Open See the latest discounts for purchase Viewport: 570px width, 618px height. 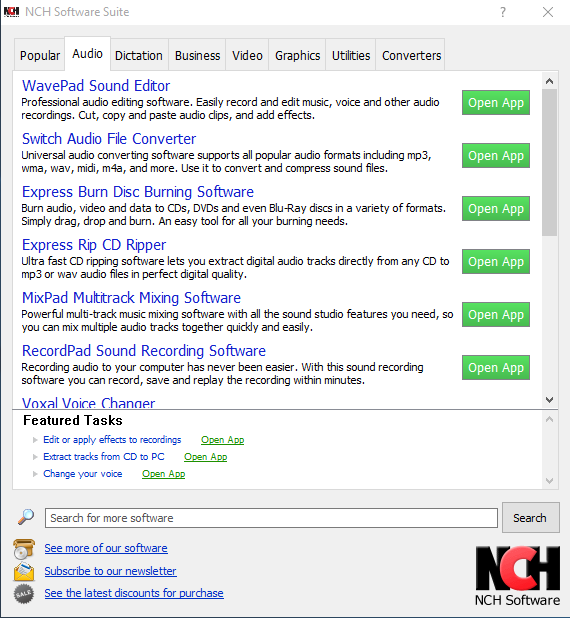pos(134,593)
